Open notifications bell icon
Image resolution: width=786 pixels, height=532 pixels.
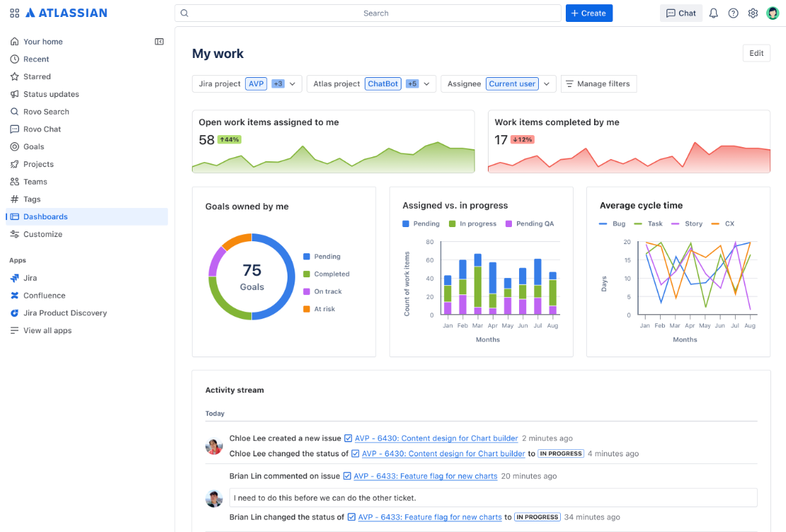713,13
